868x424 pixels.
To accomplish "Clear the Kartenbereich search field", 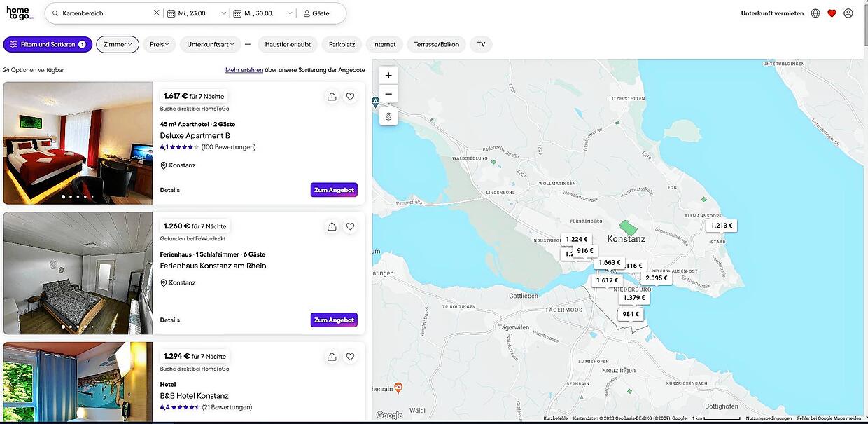I will point(156,13).
